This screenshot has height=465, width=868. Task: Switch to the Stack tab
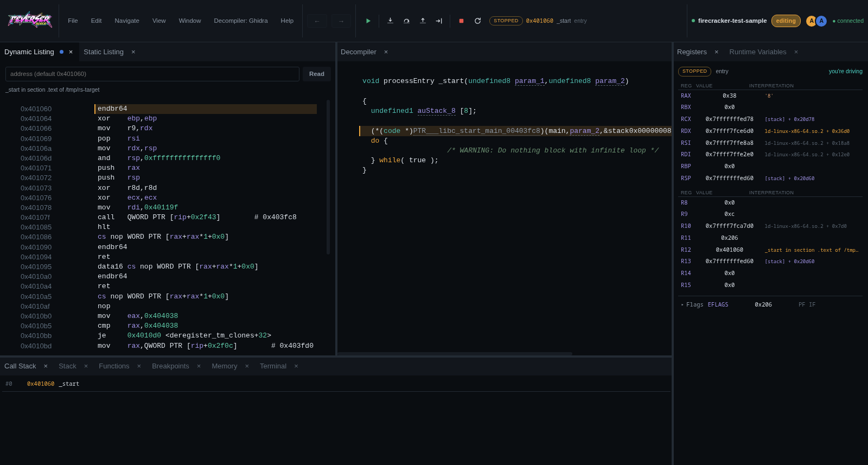coord(67,366)
